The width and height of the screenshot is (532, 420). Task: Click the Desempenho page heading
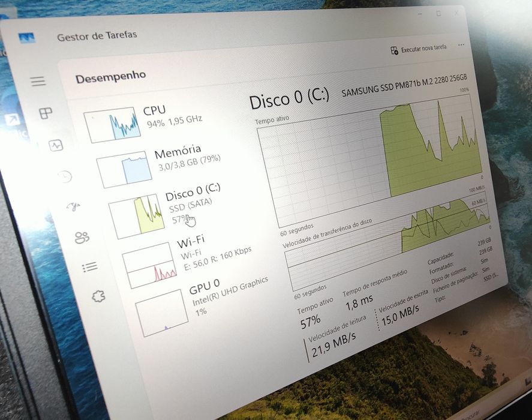coord(110,77)
